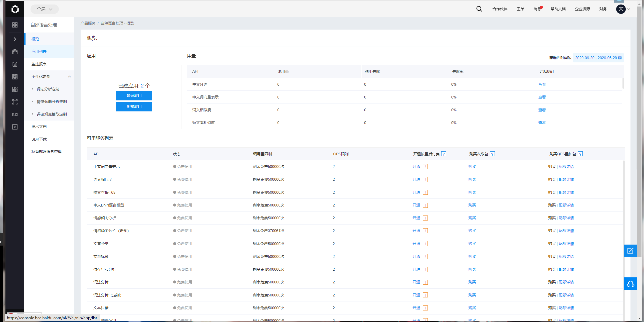
Task: Open 消息 notifications with red dot
Action: click(538, 9)
